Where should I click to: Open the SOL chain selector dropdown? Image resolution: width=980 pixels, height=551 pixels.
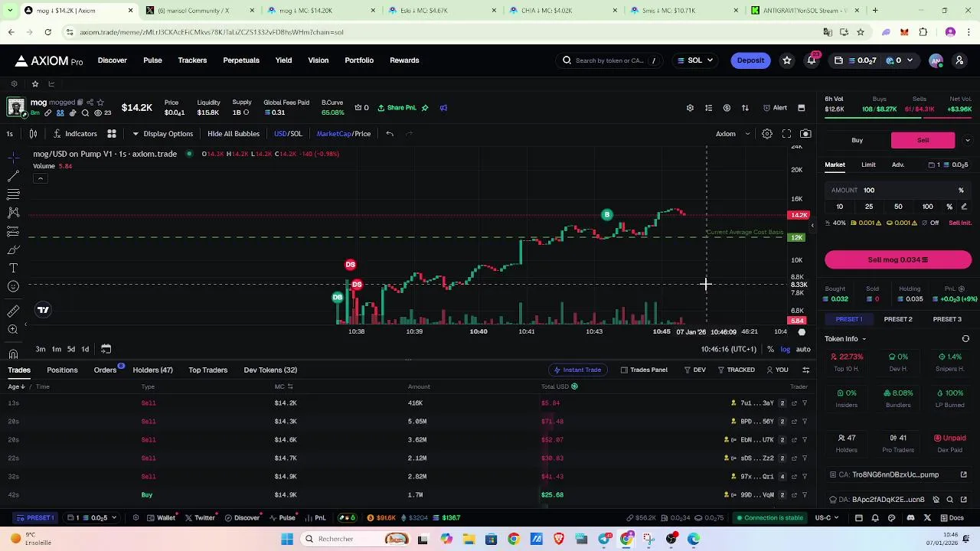pyautogui.click(x=695, y=60)
